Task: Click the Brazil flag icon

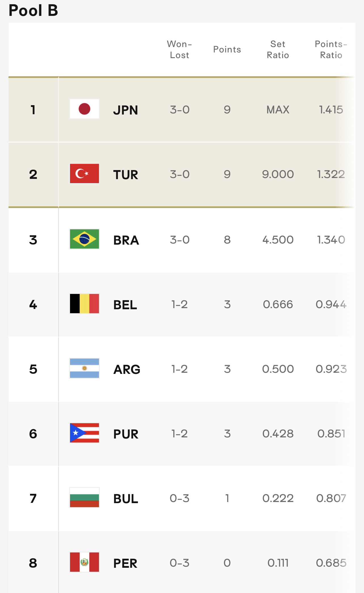Action: coord(84,239)
